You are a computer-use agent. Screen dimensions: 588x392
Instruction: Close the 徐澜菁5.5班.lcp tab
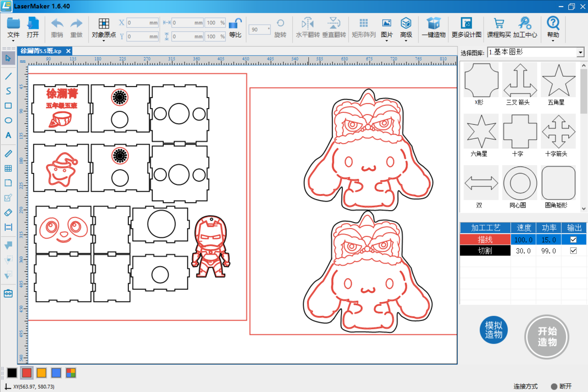click(68, 51)
